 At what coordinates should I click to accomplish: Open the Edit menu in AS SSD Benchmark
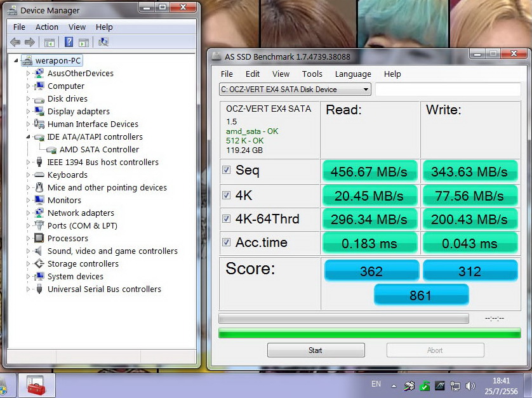[253, 74]
